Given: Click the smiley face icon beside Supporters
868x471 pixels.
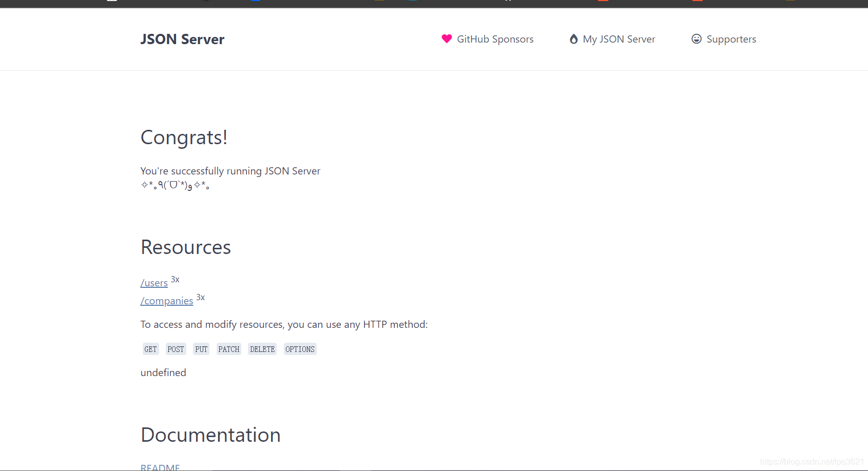Looking at the screenshot, I should point(696,39).
